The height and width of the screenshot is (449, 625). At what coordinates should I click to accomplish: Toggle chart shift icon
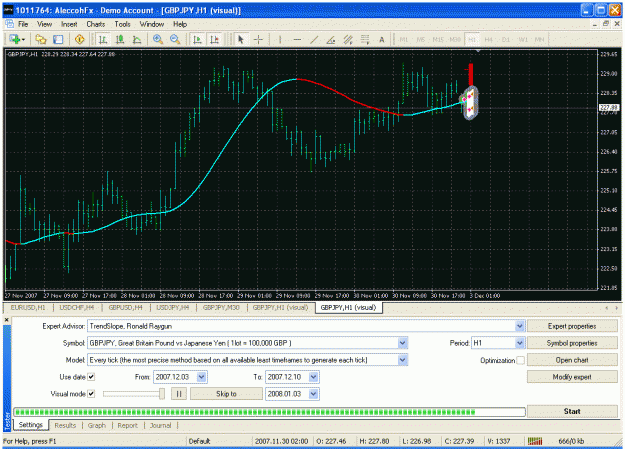click(x=214, y=39)
